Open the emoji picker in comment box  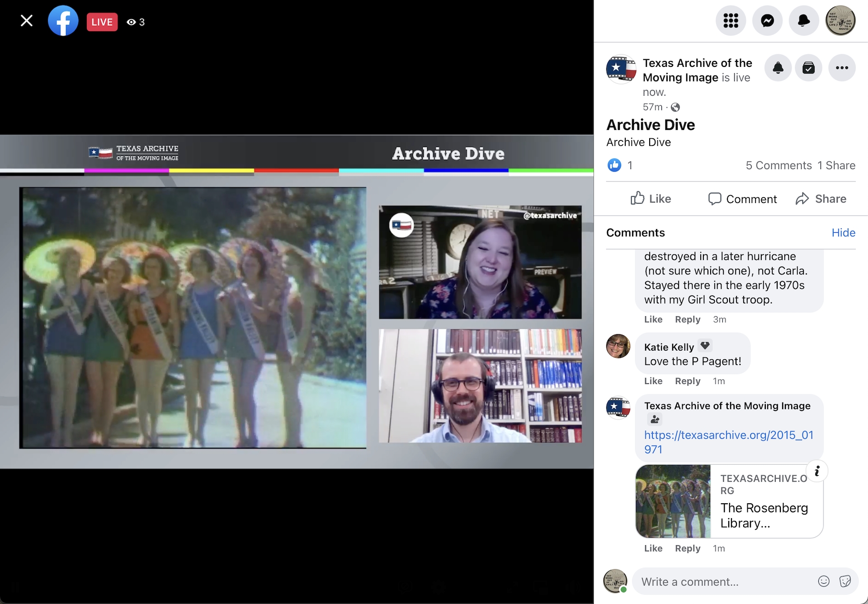pyautogui.click(x=824, y=581)
